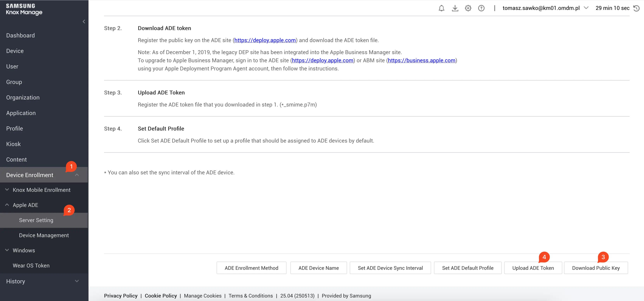
Task: Open the Organization menu item
Action: [x=23, y=97]
